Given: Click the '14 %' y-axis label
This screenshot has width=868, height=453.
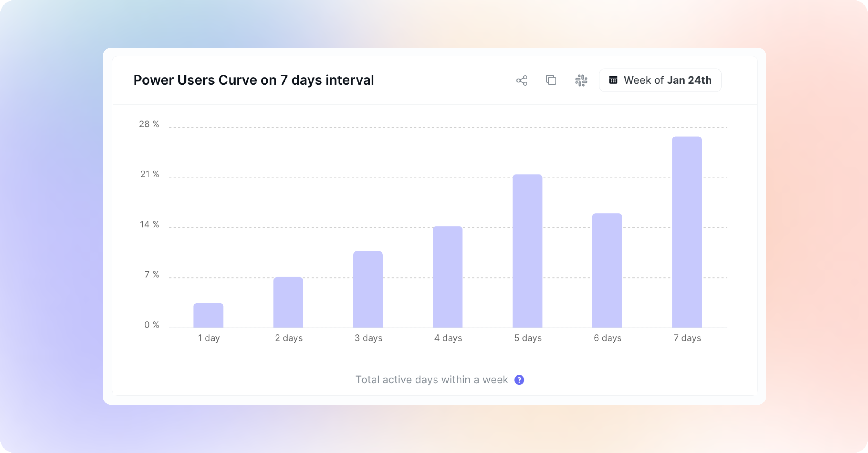Looking at the screenshot, I should [149, 225].
